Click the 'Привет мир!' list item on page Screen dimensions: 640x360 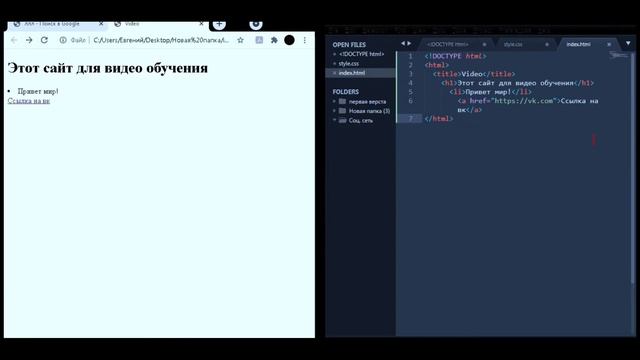(38, 91)
